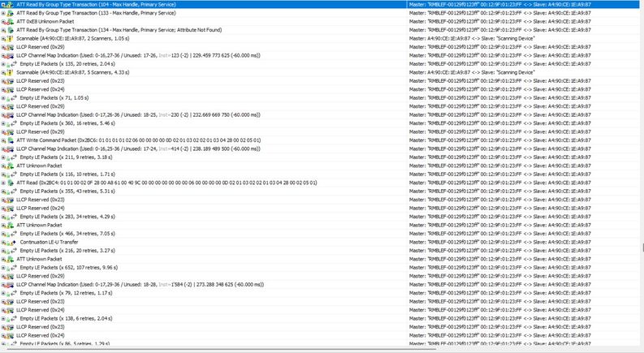Expand Empty LE Packets x 652 row

click(3, 268)
